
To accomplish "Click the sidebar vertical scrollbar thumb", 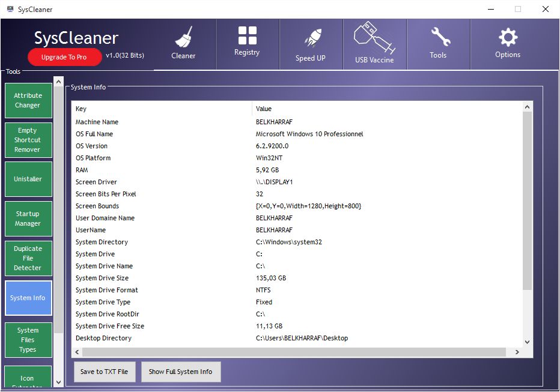I will pos(58,210).
